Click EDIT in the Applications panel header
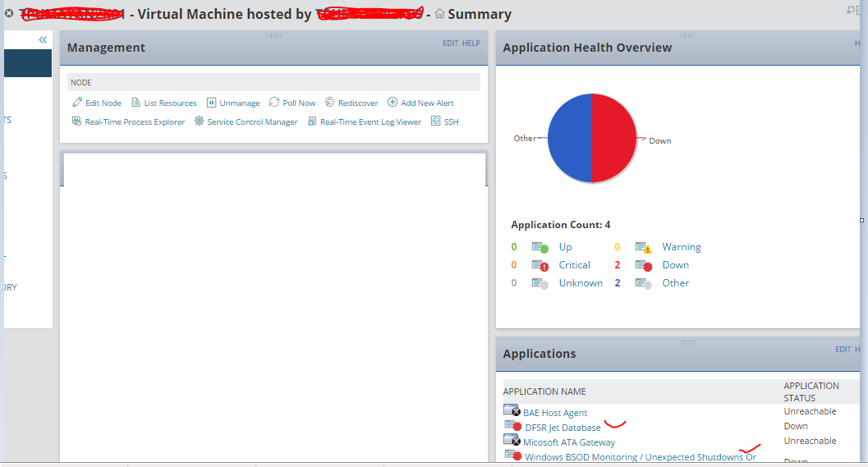 click(x=843, y=349)
